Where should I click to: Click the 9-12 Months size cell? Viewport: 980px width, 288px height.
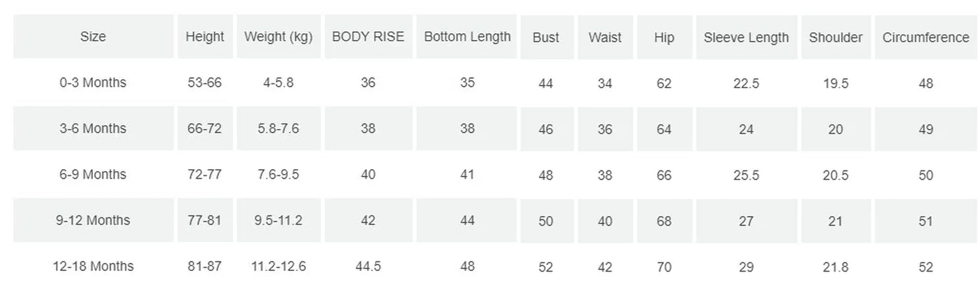point(93,220)
